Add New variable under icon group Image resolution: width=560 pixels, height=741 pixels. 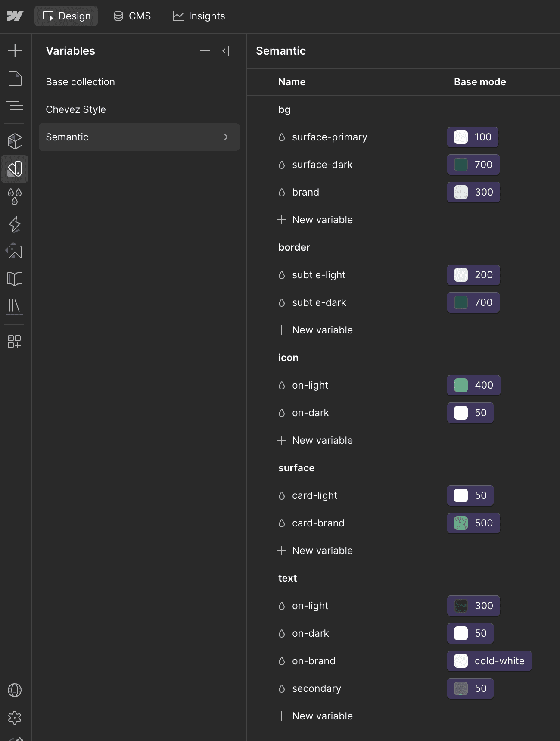pos(315,440)
